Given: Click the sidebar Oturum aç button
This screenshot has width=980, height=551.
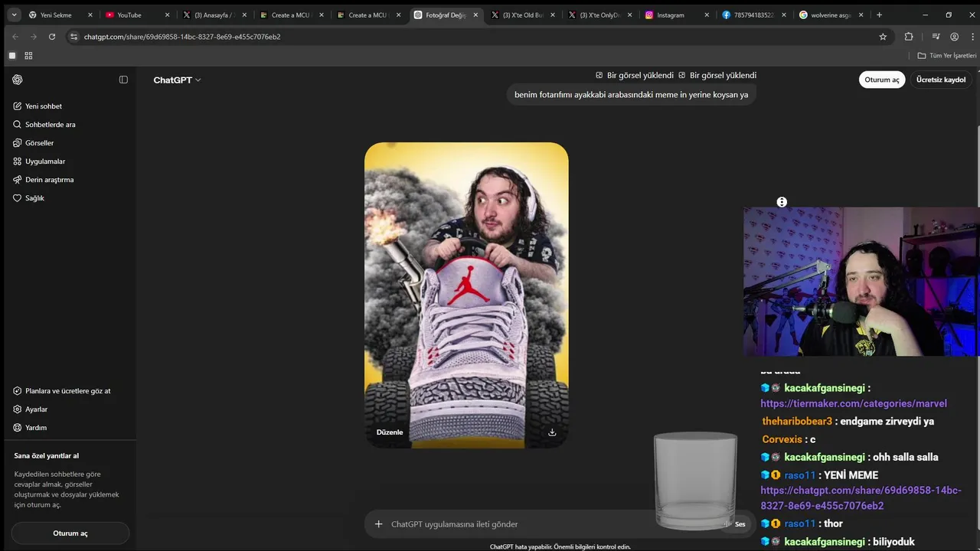Looking at the screenshot, I should [70, 533].
